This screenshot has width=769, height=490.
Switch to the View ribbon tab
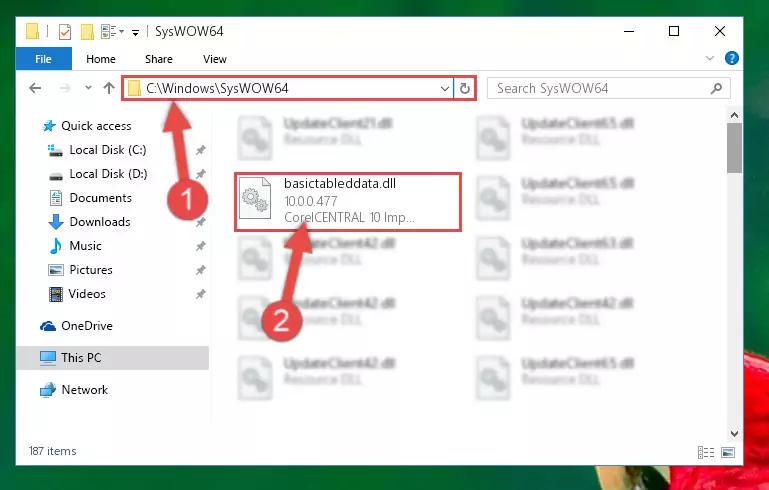(x=215, y=59)
